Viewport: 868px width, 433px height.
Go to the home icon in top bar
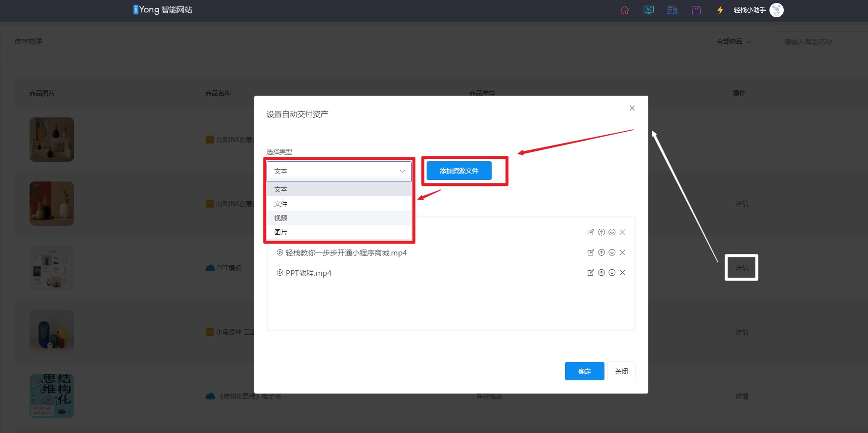click(625, 10)
